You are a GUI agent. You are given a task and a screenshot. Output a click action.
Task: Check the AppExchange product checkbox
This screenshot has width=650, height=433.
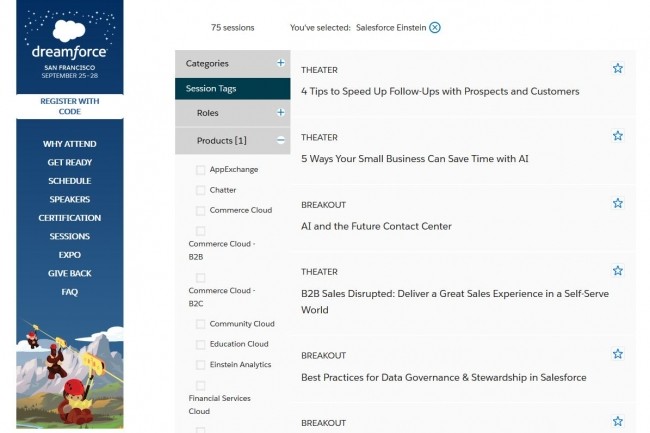click(x=200, y=170)
